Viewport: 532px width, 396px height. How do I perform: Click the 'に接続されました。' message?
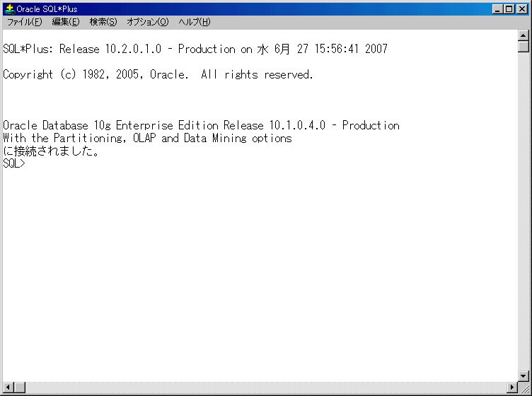coord(51,151)
